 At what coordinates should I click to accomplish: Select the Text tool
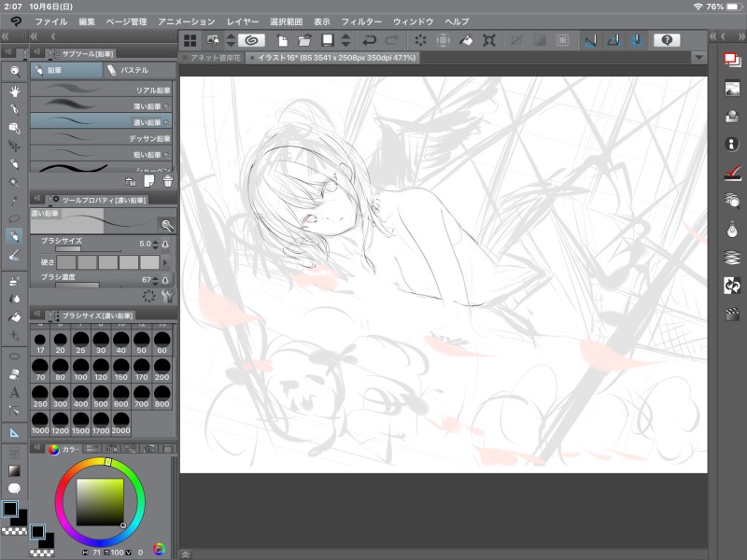click(x=15, y=392)
